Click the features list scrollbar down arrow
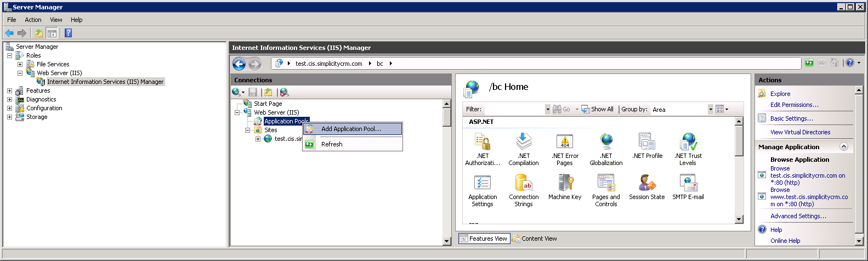This screenshot has height=261, width=868. click(739, 219)
